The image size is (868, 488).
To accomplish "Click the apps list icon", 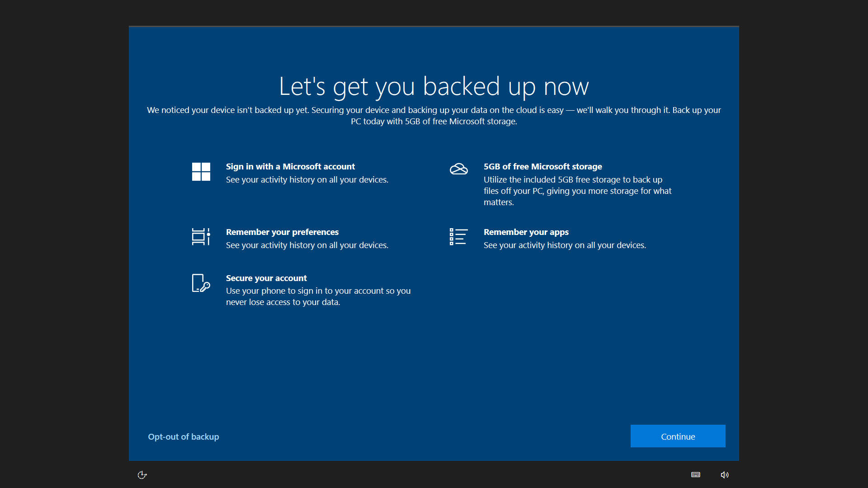I will [x=458, y=237].
